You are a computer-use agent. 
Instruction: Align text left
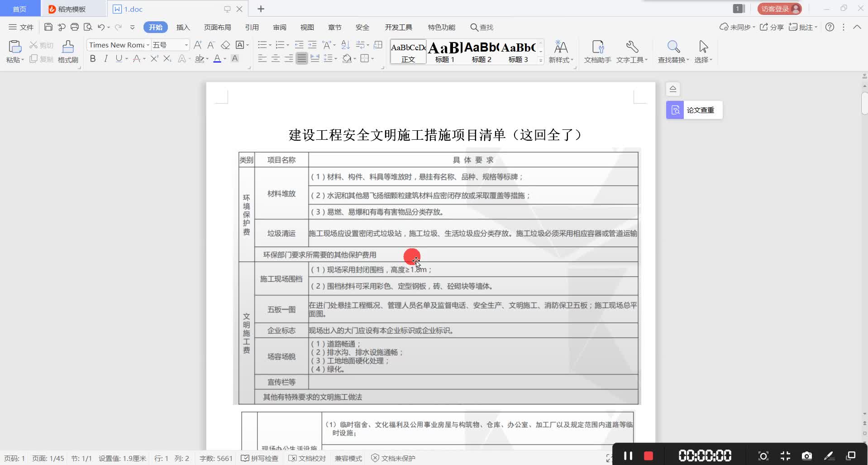[262, 58]
